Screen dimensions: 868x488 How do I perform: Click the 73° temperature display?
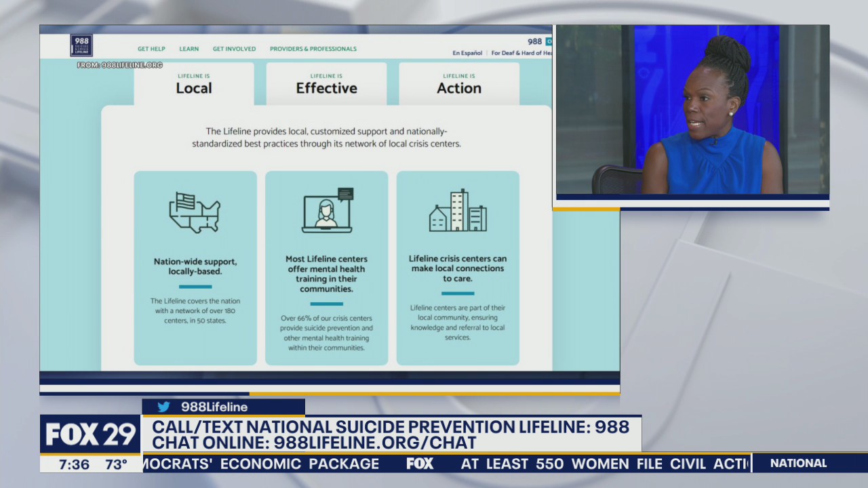116,464
